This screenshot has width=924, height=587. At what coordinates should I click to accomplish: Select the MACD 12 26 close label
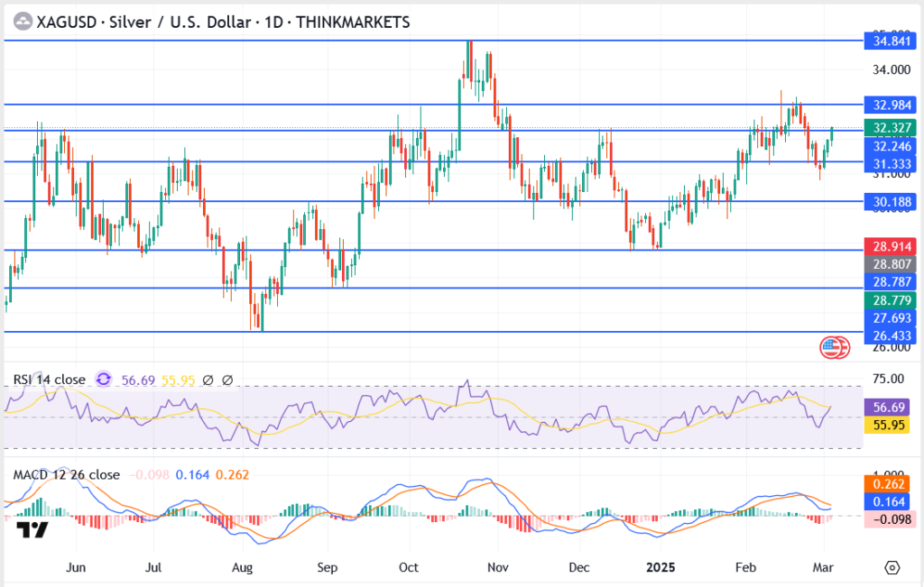[x=65, y=474]
